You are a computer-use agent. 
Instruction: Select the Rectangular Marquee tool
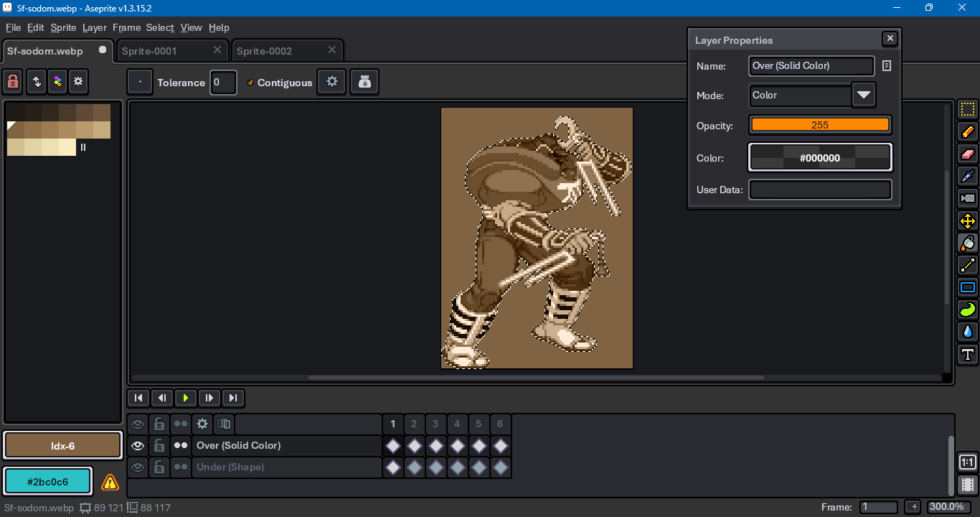coord(967,110)
